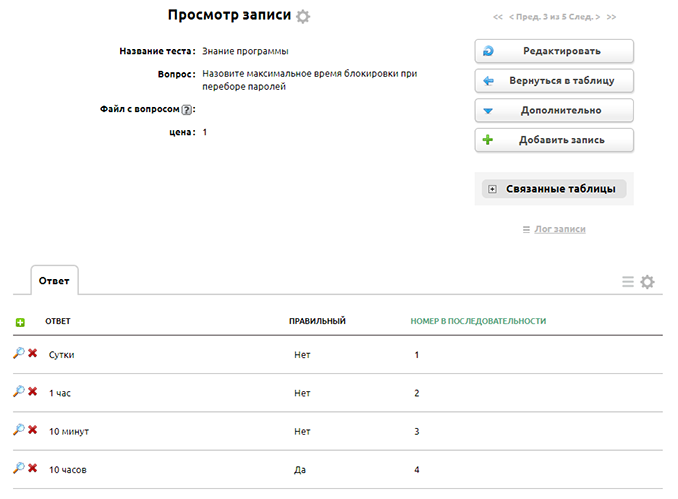Jump to the first record with <<
Screen dimensions: 678x499
498,17
